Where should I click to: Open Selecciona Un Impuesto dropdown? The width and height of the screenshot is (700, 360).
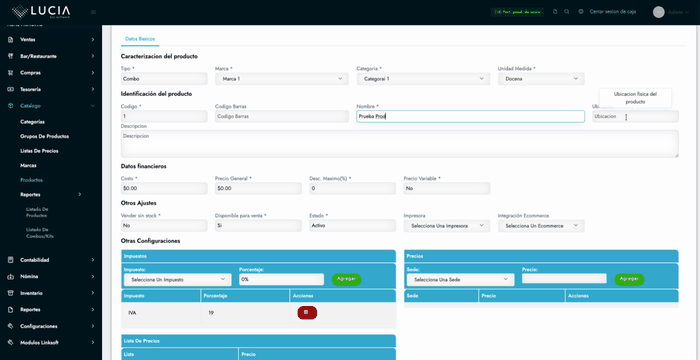(x=177, y=280)
